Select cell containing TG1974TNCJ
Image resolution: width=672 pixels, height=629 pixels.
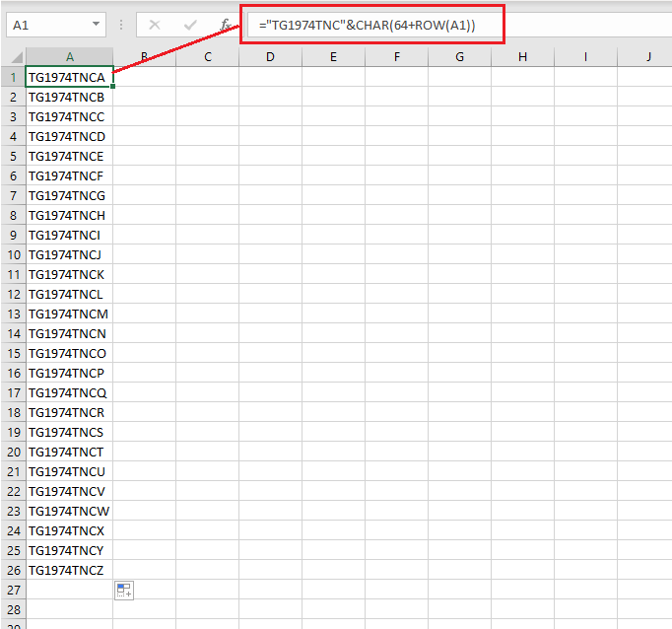pyautogui.click(x=69, y=254)
